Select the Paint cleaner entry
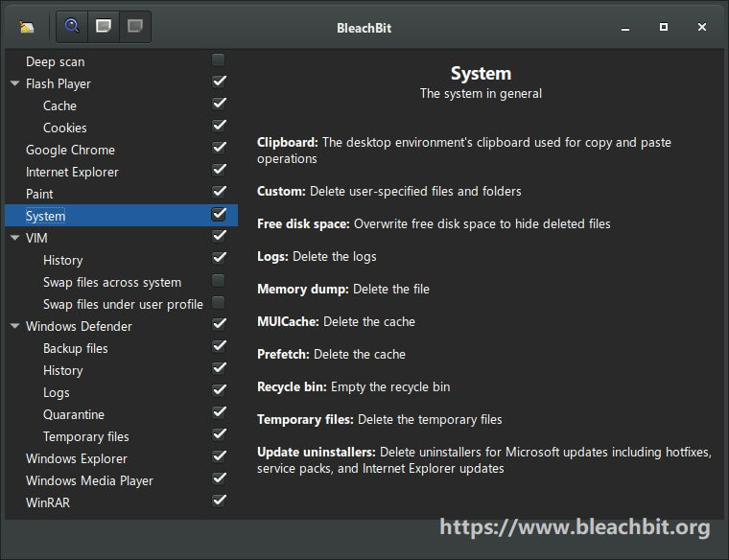 point(39,195)
